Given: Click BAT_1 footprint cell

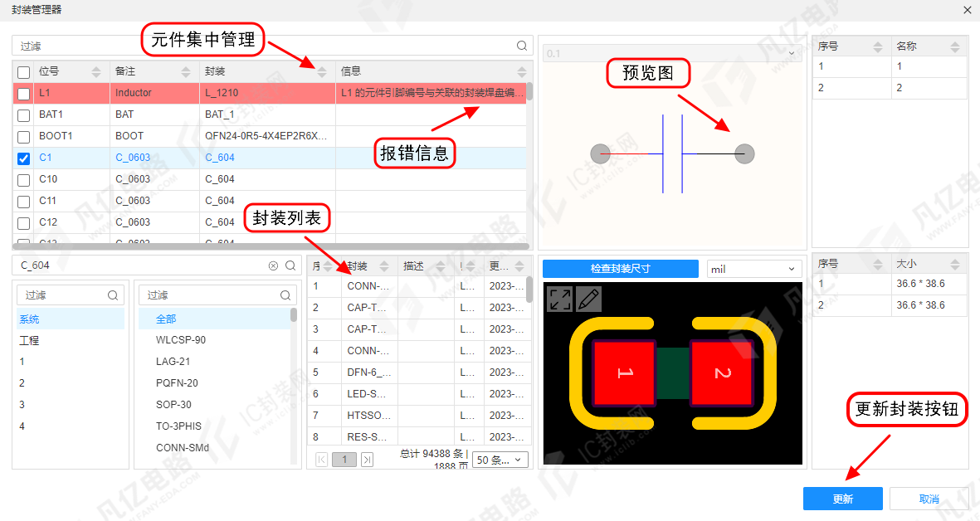Looking at the screenshot, I should (267, 114).
